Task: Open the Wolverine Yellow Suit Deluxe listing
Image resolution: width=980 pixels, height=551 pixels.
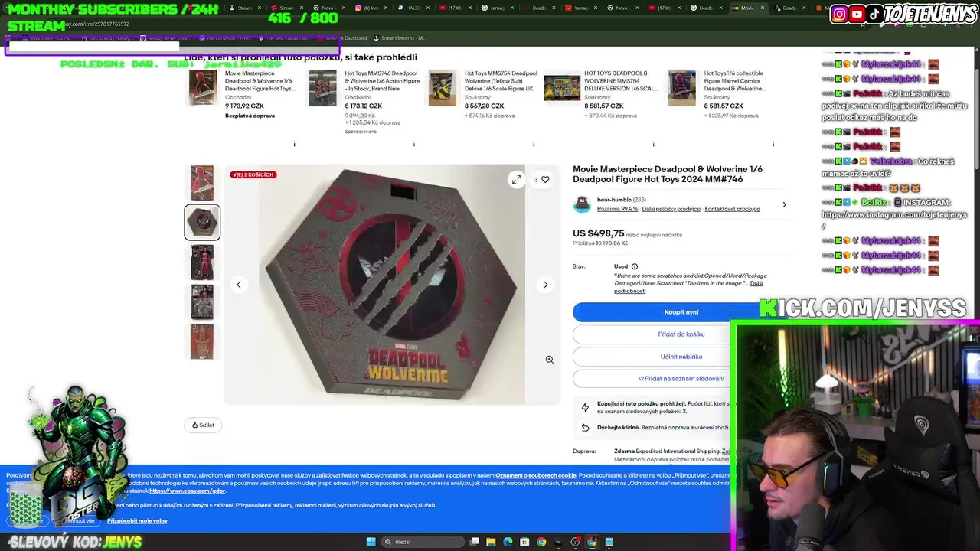Action: pos(501,81)
